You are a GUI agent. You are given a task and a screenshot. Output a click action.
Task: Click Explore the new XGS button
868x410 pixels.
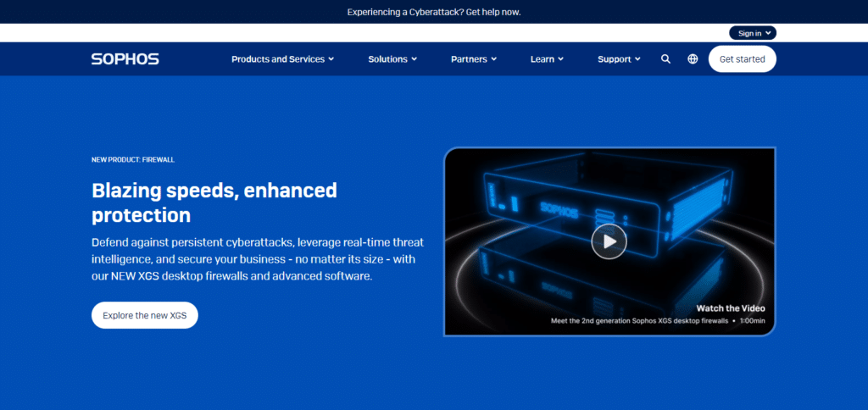coord(144,315)
